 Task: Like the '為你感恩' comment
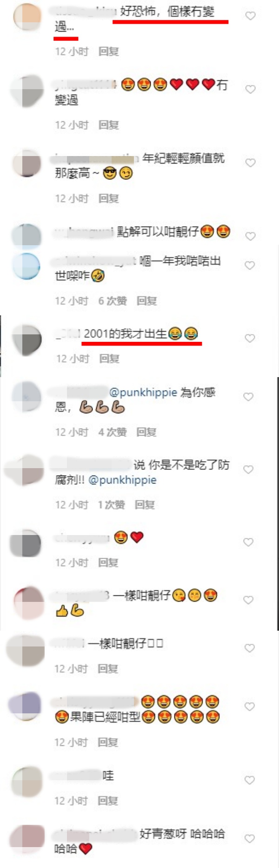(248, 397)
